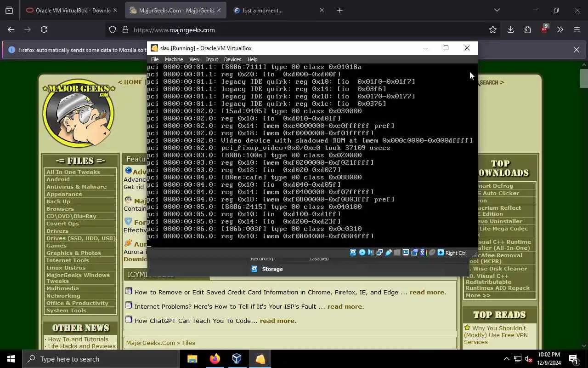Open the Firefox hamburger application menu
The width and height of the screenshot is (588, 368).
click(577, 29)
